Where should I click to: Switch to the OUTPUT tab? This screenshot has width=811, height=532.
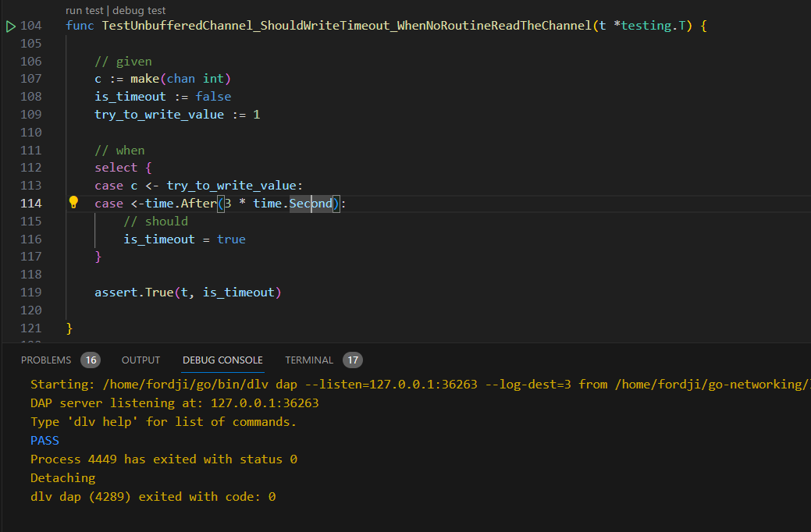(x=141, y=360)
